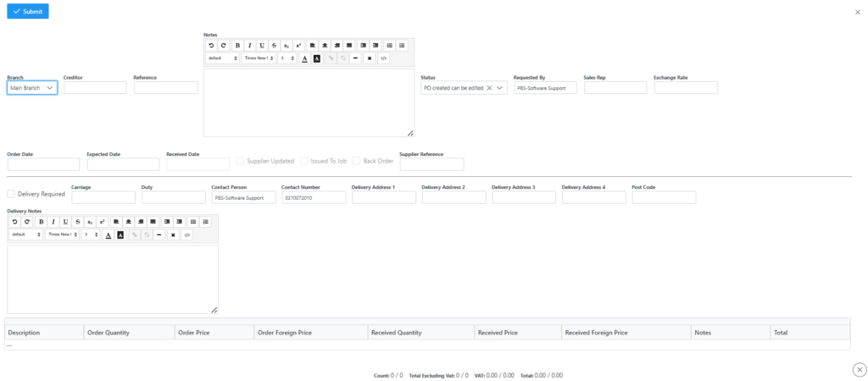
Task: Expand the Status dropdown arrow
Action: [500, 88]
